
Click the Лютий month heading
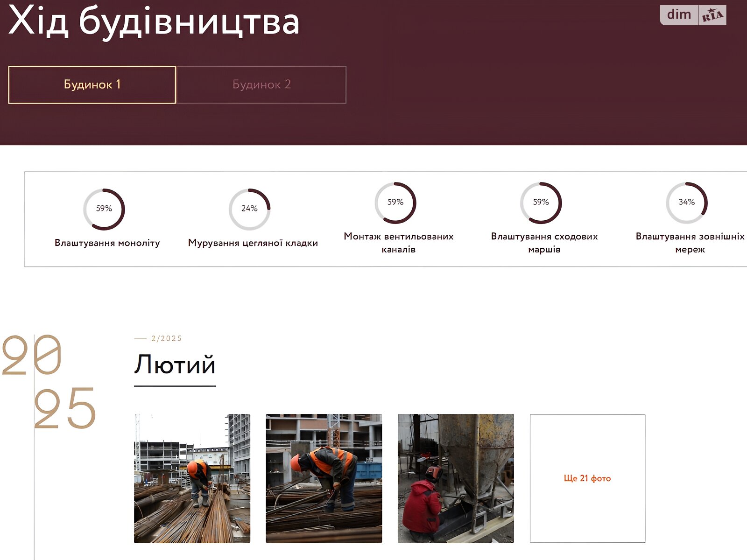click(175, 365)
